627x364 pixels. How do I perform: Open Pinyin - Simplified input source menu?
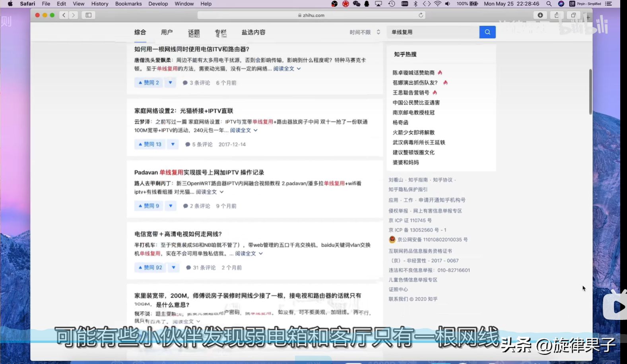pyautogui.click(x=585, y=4)
